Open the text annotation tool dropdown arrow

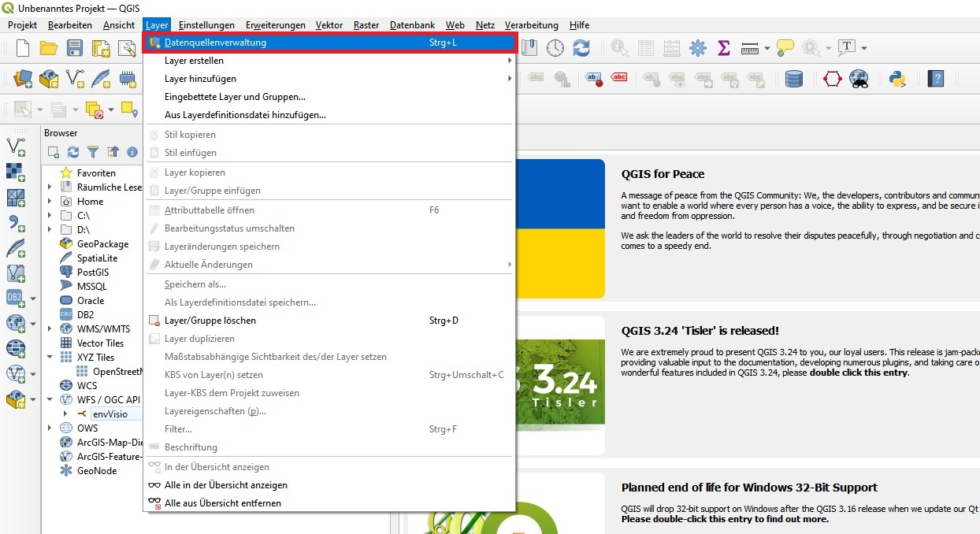tap(864, 48)
